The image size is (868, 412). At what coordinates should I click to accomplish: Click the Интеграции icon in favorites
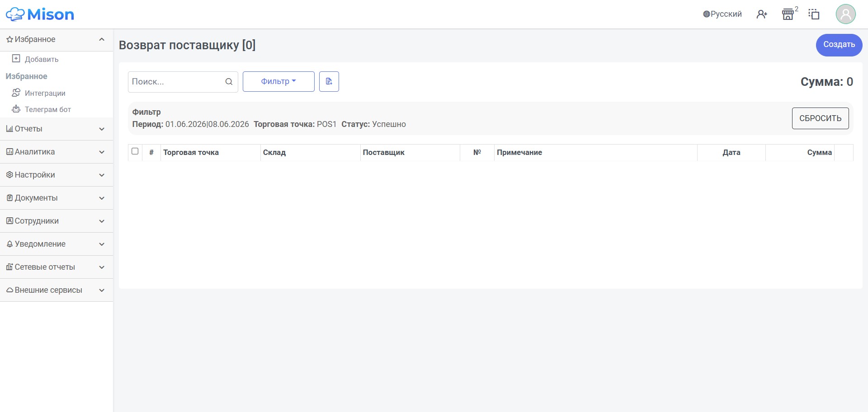pos(16,93)
